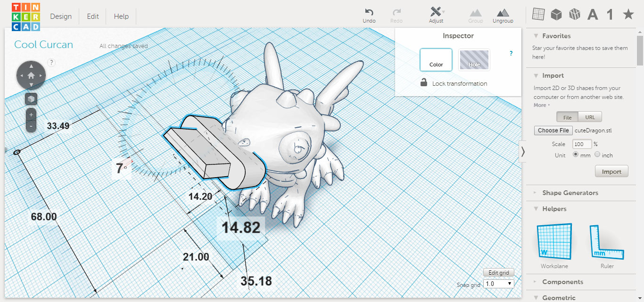Open the Edit menu
The image size is (644, 302).
[x=93, y=16]
